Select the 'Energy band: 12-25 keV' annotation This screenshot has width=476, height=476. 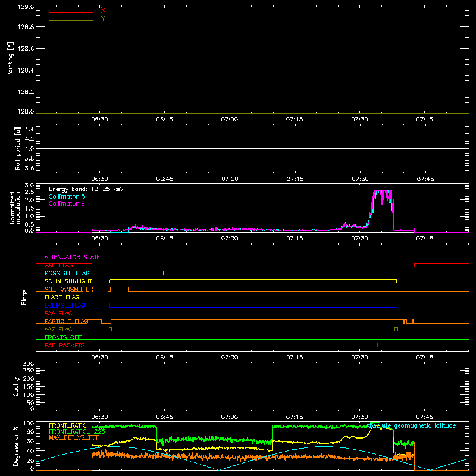pos(86,189)
